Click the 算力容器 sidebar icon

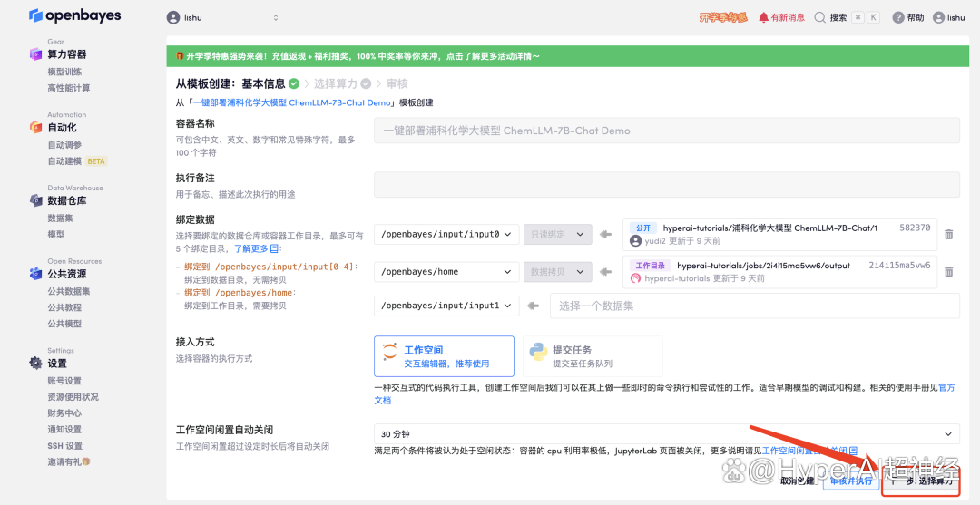(x=35, y=54)
